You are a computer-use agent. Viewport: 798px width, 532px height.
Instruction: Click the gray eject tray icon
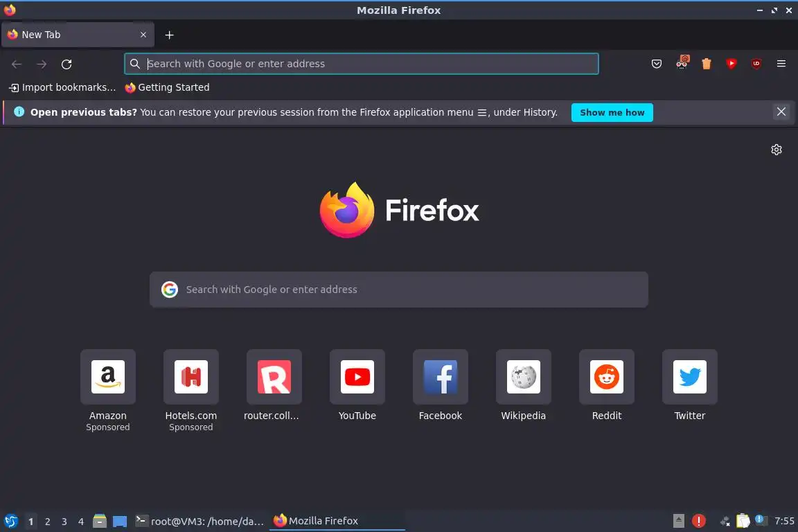678,521
